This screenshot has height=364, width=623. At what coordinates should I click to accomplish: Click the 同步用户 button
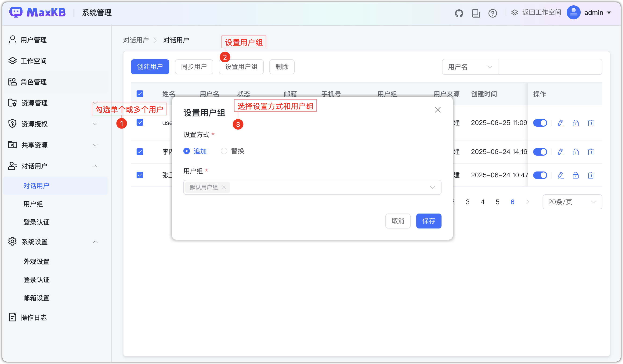coord(194,67)
